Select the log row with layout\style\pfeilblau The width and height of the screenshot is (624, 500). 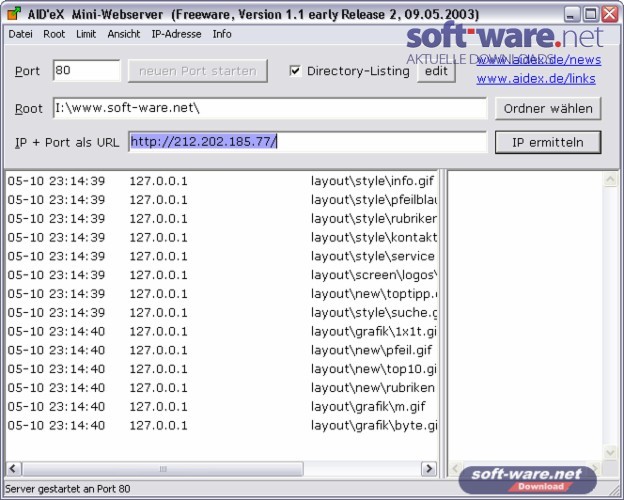tap(222, 200)
